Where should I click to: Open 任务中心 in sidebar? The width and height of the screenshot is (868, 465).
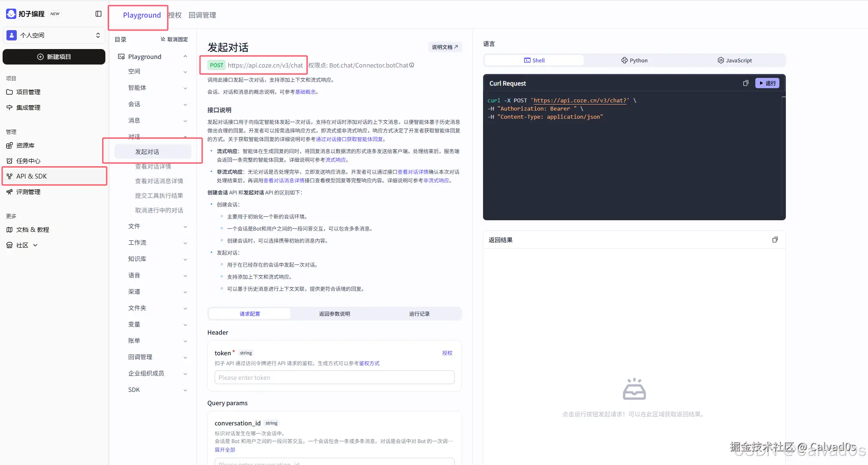(28, 161)
